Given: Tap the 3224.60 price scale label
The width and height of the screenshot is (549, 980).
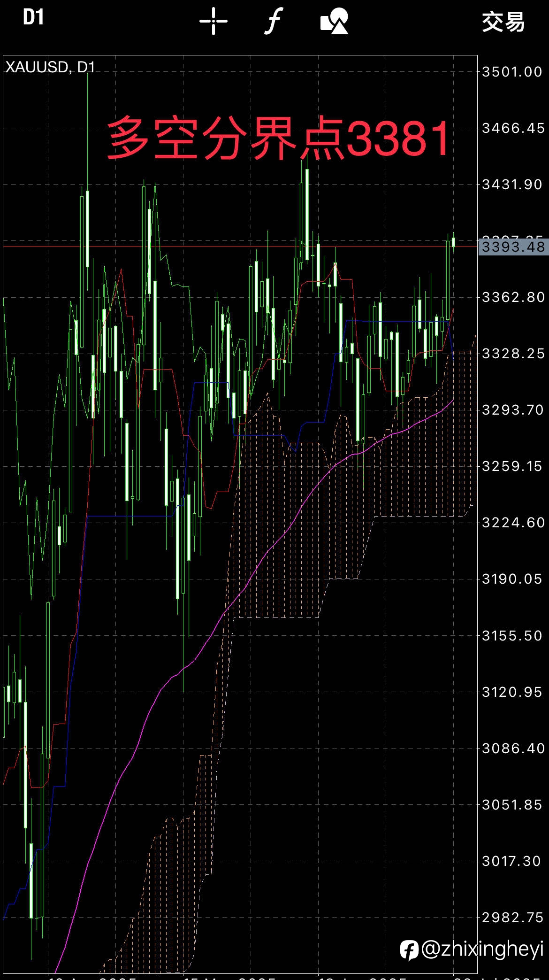Looking at the screenshot, I should point(513,523).
